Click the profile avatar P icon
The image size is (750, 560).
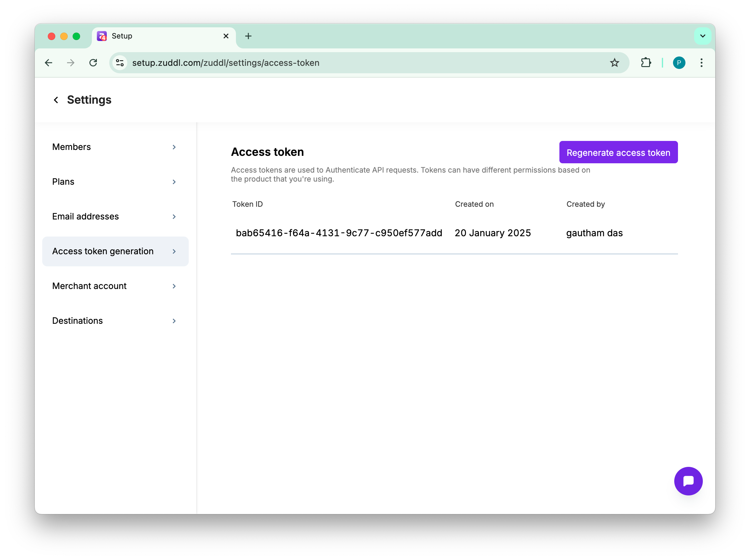[679, 63]
